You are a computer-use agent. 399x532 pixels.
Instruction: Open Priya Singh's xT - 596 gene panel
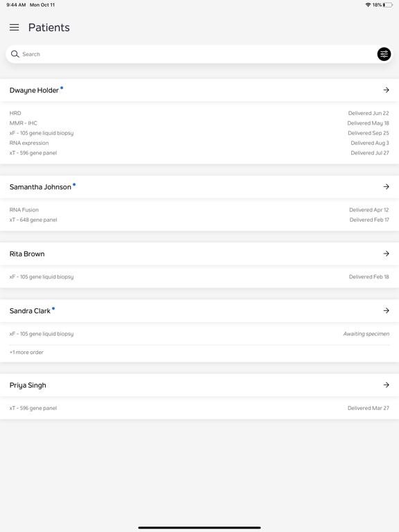click(199, 408)
